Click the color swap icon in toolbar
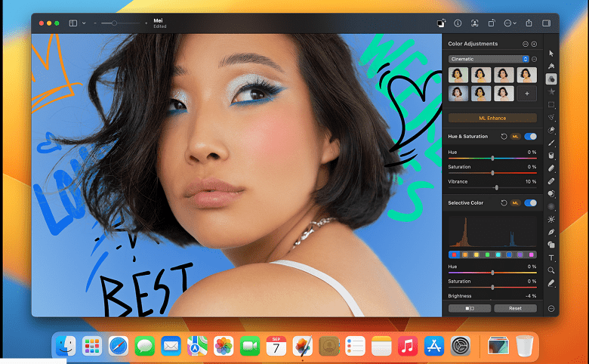 (441, 23)
